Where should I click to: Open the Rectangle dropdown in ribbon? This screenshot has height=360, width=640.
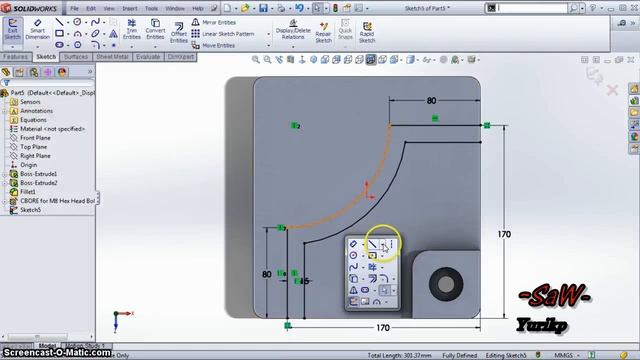68,34
